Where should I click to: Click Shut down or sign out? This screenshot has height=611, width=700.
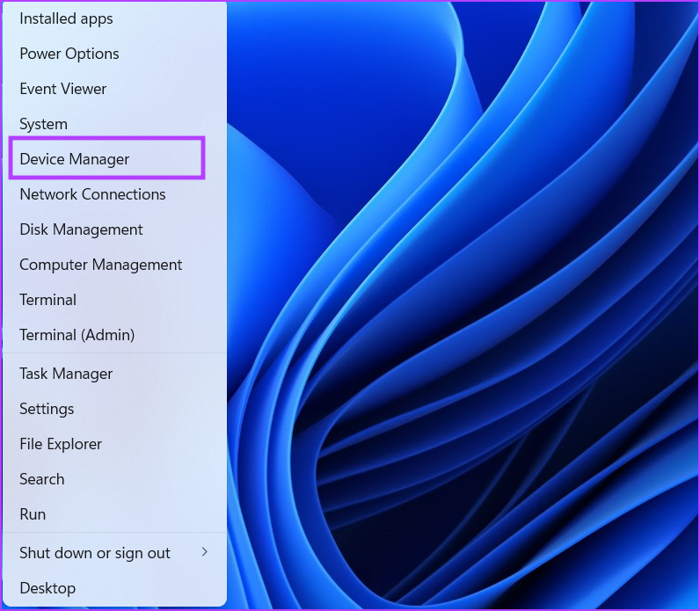point(95,553)
